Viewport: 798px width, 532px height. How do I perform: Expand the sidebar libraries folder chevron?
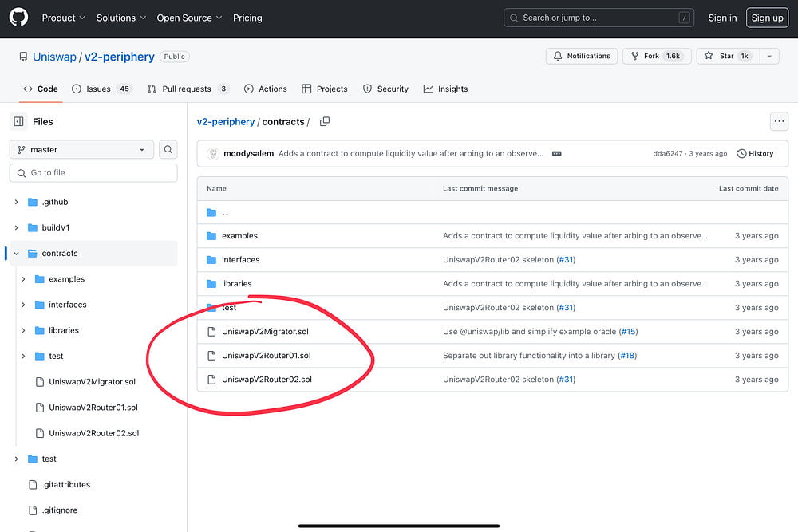23,330
